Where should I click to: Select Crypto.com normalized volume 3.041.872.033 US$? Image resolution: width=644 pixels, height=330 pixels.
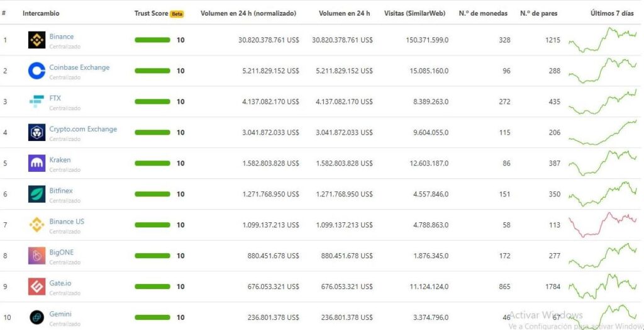pyautogui.click(x=270, y=132)
